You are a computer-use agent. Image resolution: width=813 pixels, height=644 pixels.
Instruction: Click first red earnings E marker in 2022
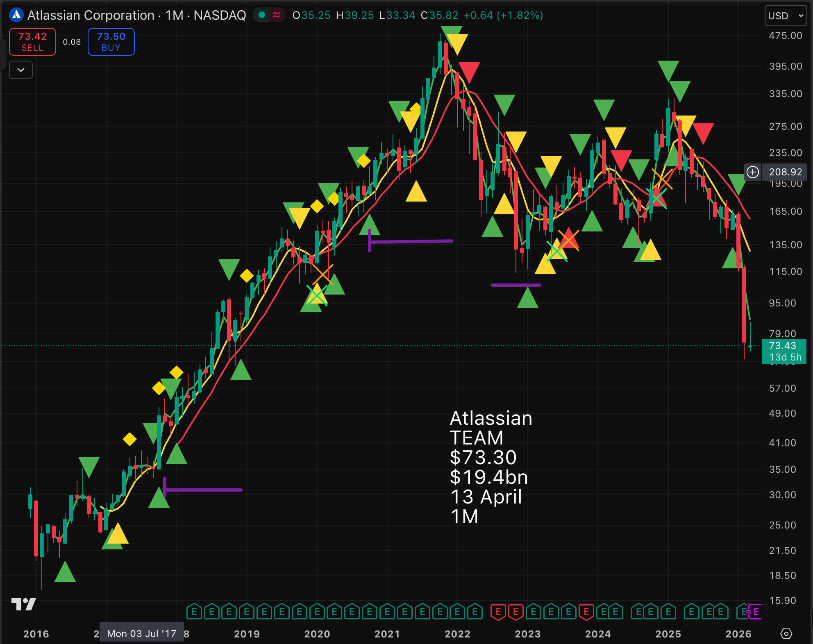click(x=498, y=612)
